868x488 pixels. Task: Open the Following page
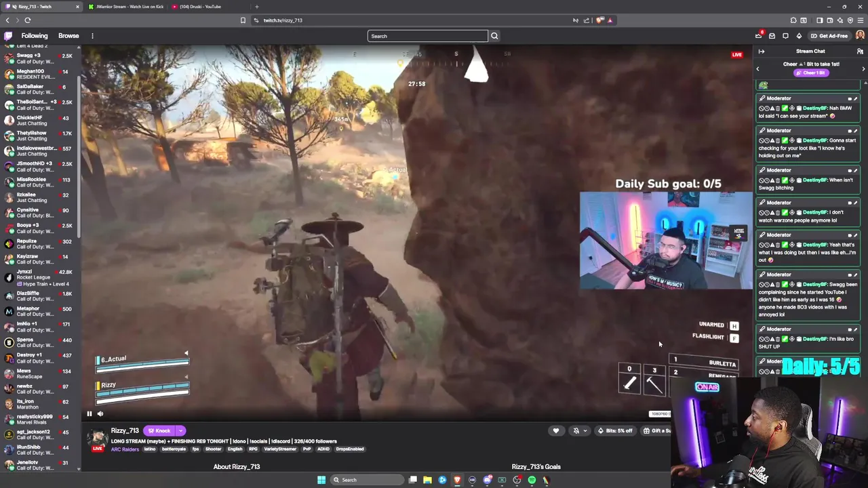(34, 36)
